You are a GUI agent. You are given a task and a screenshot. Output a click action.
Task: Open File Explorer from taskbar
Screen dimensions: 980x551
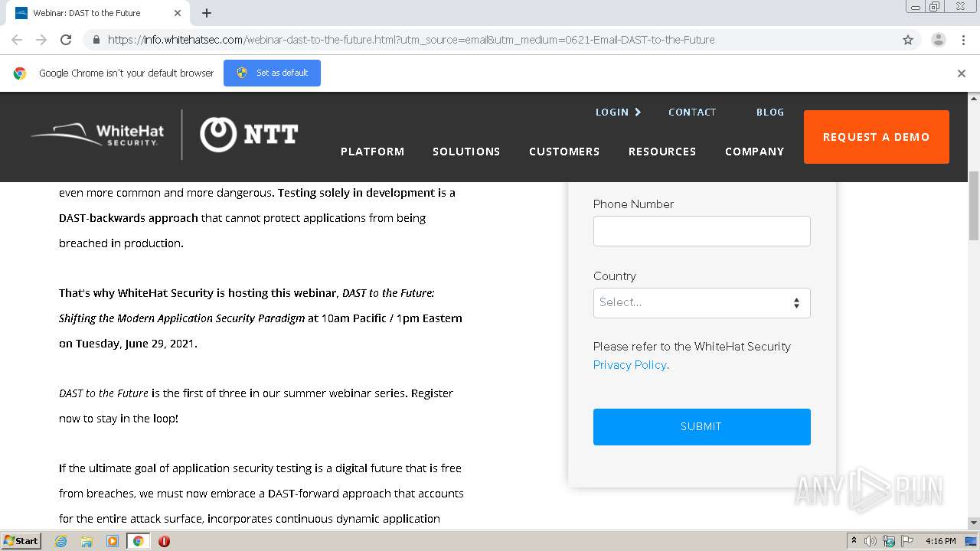pyautogui.click(x=87, y=541)
